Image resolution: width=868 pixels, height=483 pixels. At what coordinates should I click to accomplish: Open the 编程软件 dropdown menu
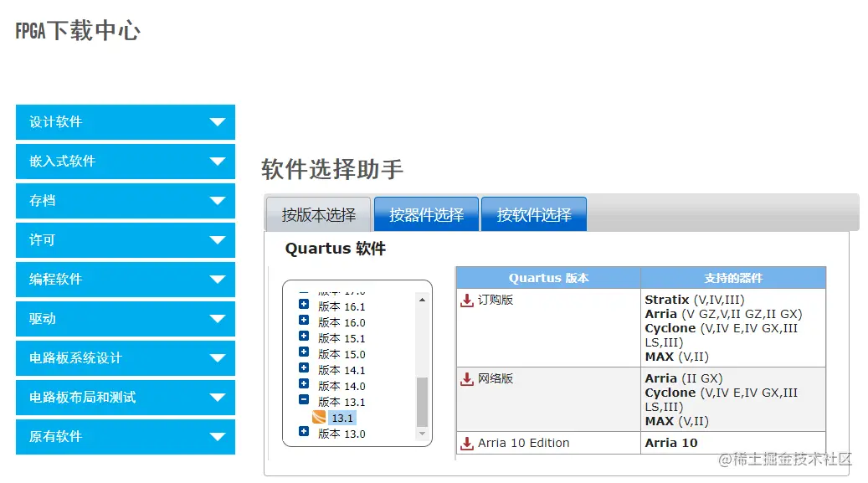tap(126, 279)
